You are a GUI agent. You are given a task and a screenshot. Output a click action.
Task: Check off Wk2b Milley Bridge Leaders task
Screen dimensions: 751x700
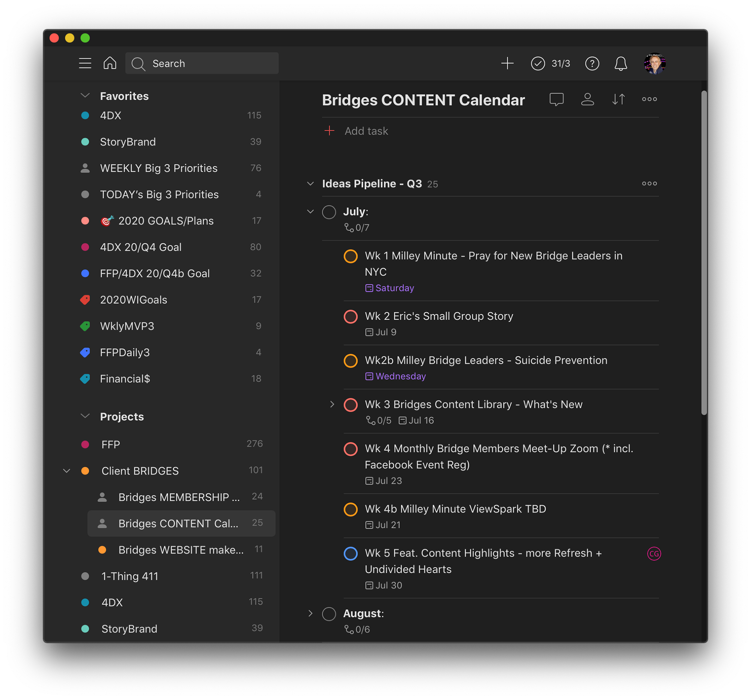click(x=350, y=360)
